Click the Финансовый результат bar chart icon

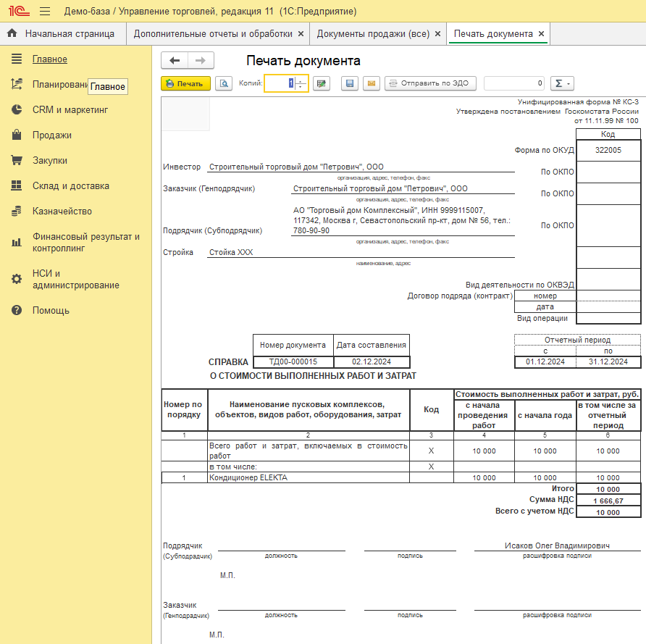pos(17,242)
